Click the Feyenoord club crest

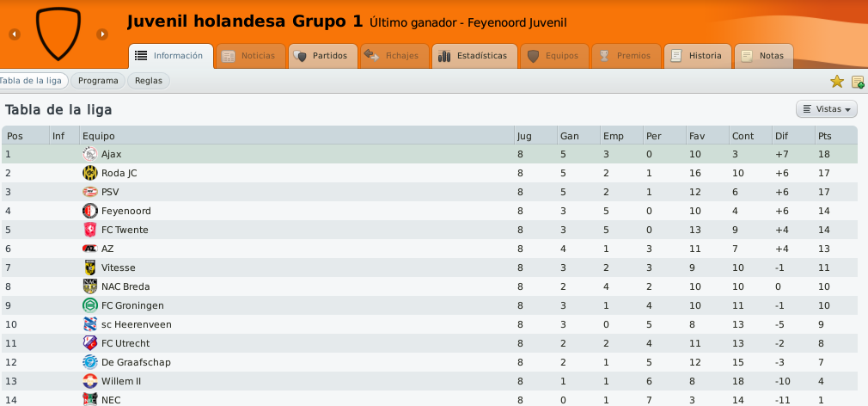pyautogui.click(x=89, y=211)
